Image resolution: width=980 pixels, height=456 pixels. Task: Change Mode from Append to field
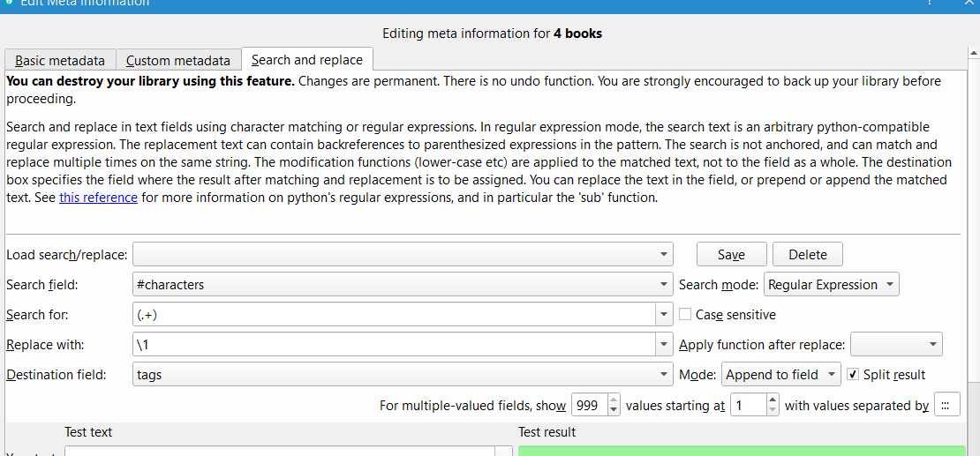780,375
